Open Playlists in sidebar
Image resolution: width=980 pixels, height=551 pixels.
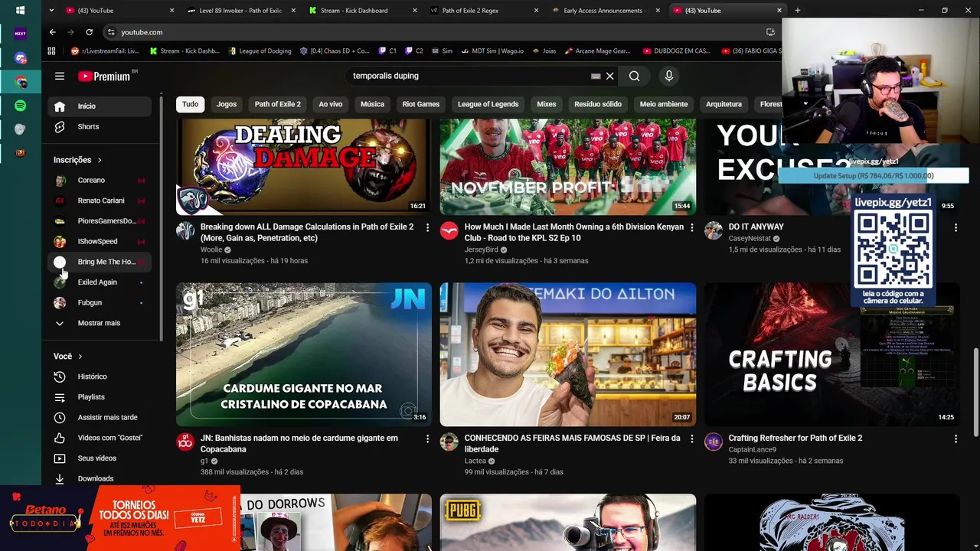click(100, 397)
